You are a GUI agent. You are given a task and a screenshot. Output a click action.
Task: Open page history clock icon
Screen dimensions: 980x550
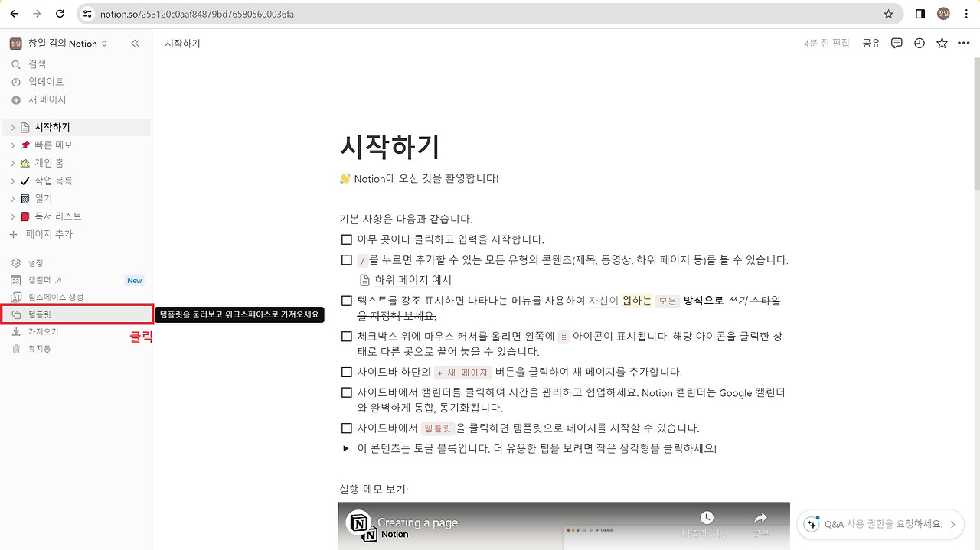(920, 44)
